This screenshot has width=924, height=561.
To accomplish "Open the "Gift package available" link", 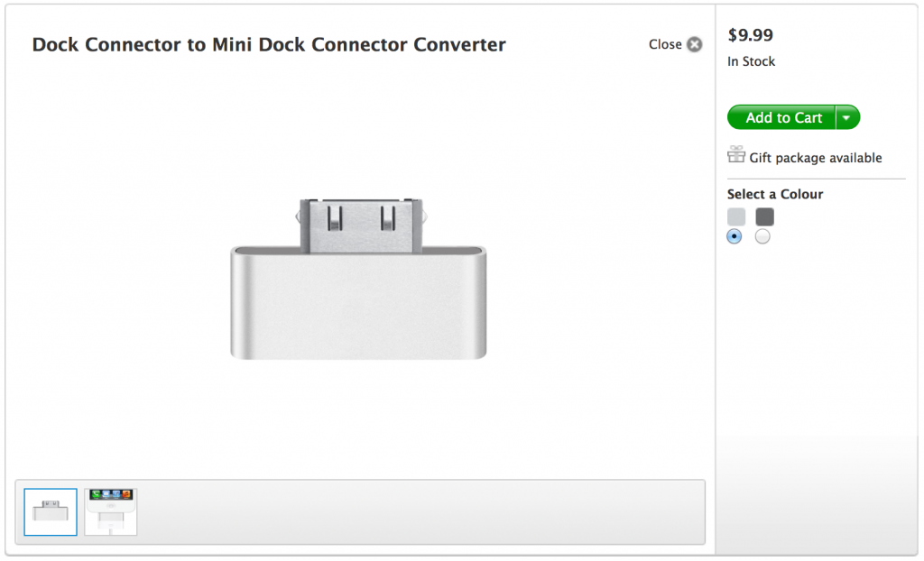I will [815, 158].
